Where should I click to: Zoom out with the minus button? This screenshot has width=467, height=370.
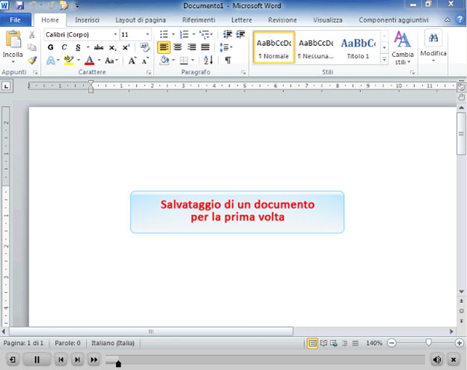392,343
